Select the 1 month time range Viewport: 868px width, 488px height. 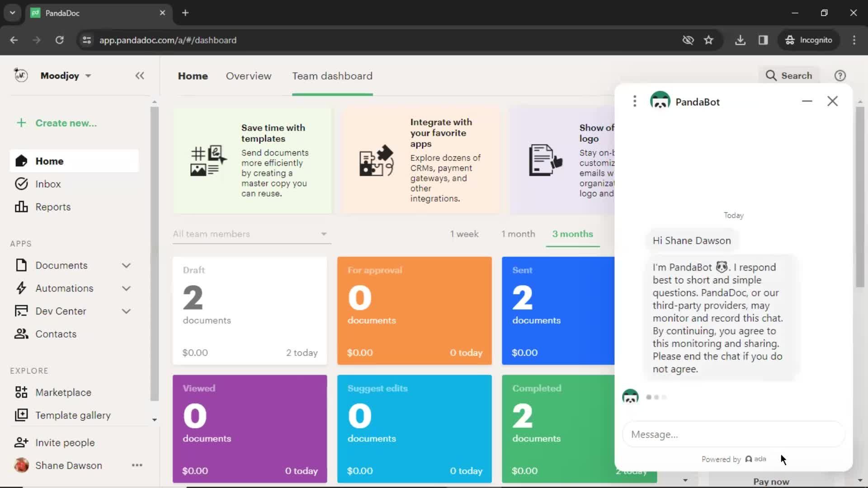pos(518,234)
